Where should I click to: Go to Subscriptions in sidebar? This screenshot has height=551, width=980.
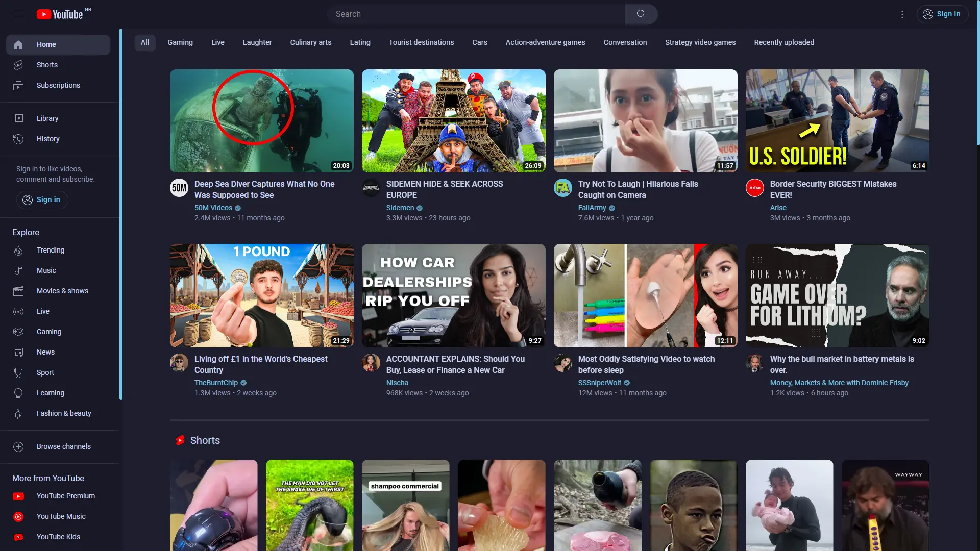[58, 85]
